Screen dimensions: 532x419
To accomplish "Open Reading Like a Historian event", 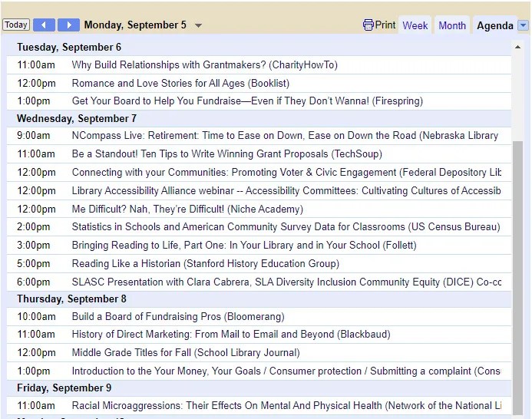I will [x=205, y=263].
